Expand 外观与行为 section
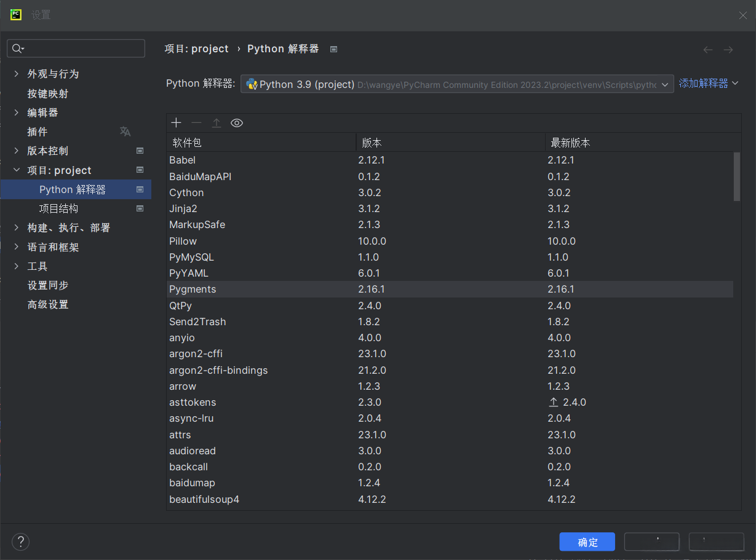The image size is (756, 560). pos(17,74)
